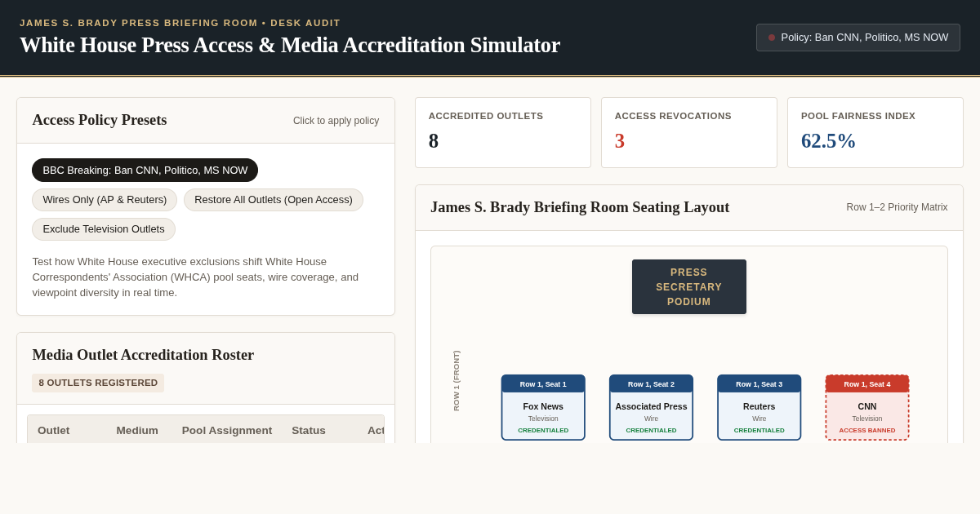Open the Fox News Row 1 Seat 1 card
980x514 pixels.
(x=543, y=407)
